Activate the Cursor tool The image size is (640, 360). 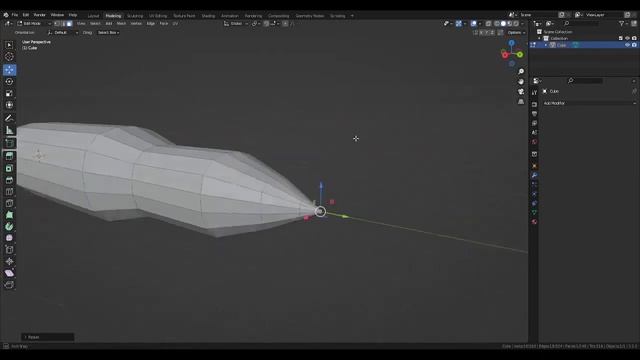[9, 57]
